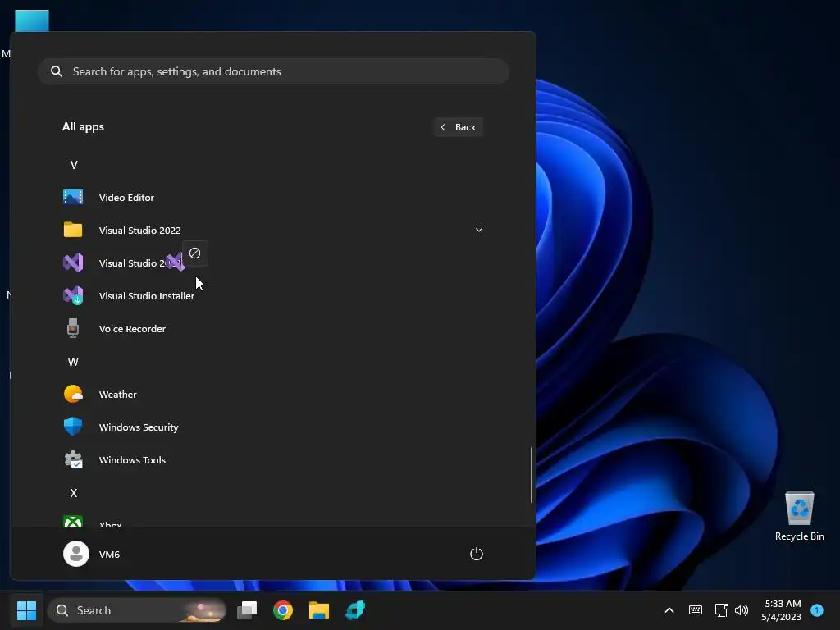
Task: Launch the Visual Studio Installer icon
Action: tap(73, 295)
